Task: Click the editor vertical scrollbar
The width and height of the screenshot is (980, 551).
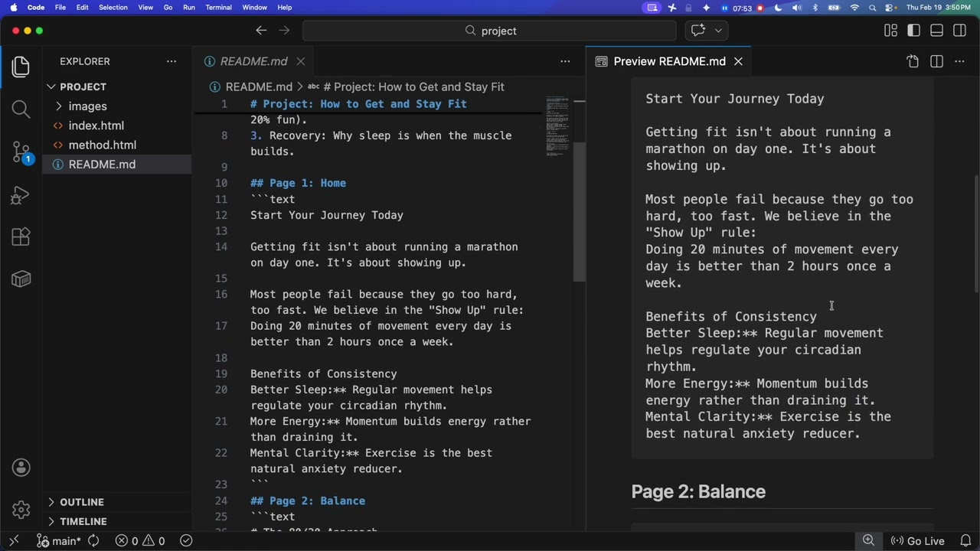Action: click(x=580, y=211)
